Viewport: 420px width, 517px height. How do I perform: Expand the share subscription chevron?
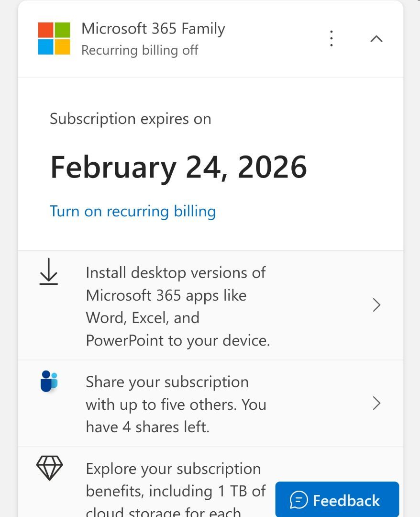point(376,403)
